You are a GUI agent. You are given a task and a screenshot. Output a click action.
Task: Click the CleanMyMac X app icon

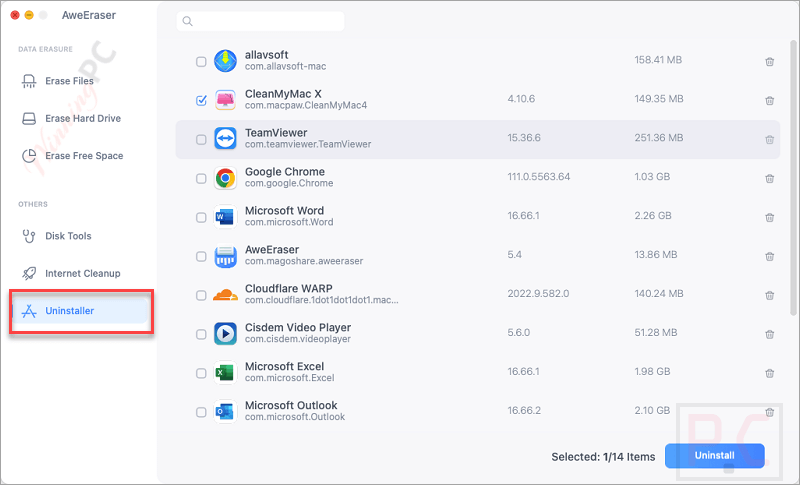tap(225, 100)
